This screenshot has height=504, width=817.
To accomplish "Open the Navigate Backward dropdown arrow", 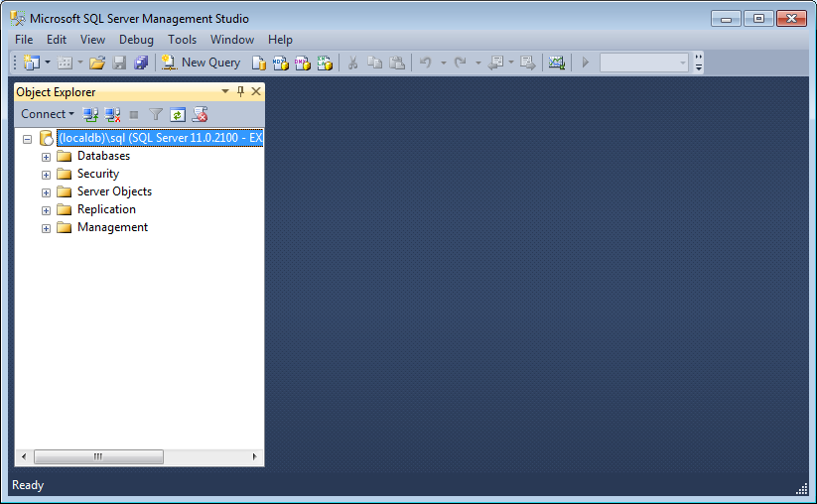I will [x=511, y=63].
